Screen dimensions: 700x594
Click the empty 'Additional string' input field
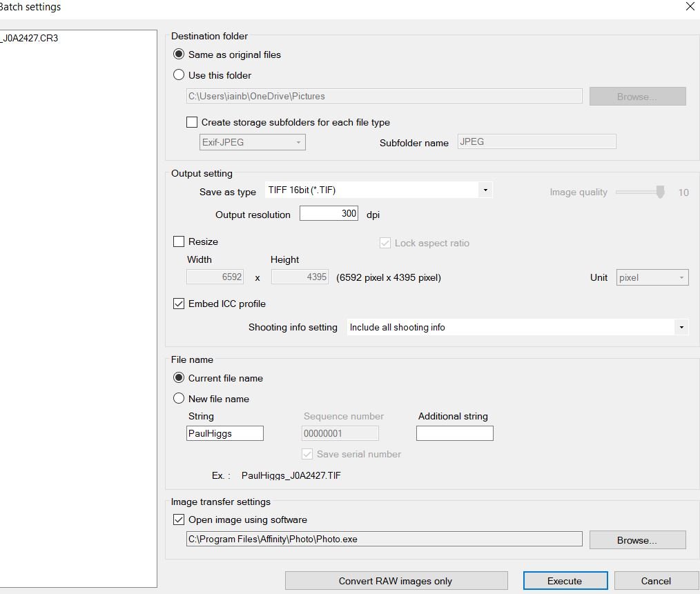pos(454,433)
